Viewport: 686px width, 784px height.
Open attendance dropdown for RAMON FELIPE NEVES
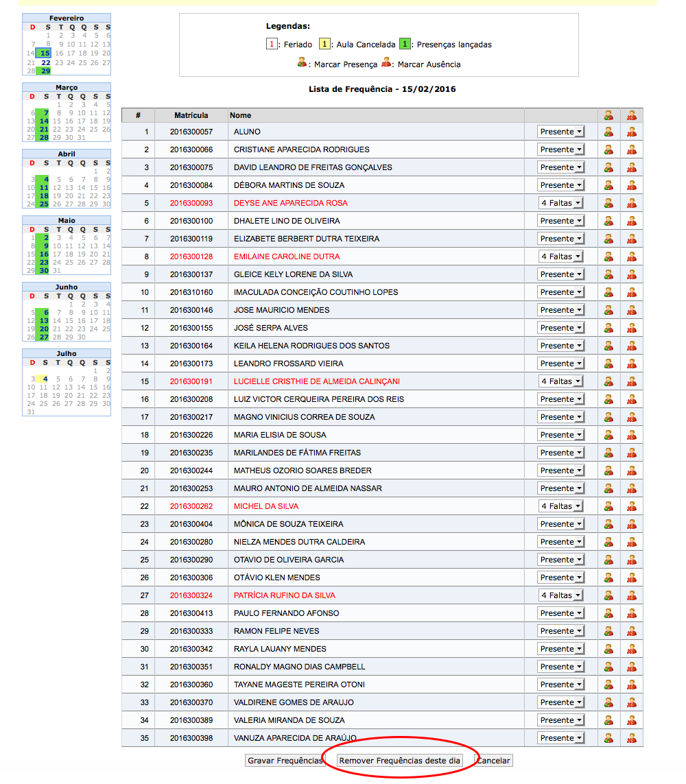[x=561, y=631]
